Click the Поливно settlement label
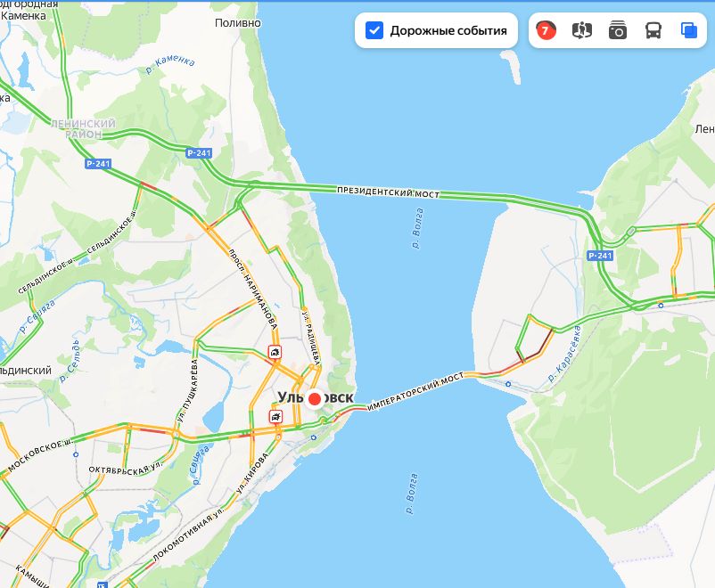Viewport: 715px width, 588px height. [x=237, y=23]
